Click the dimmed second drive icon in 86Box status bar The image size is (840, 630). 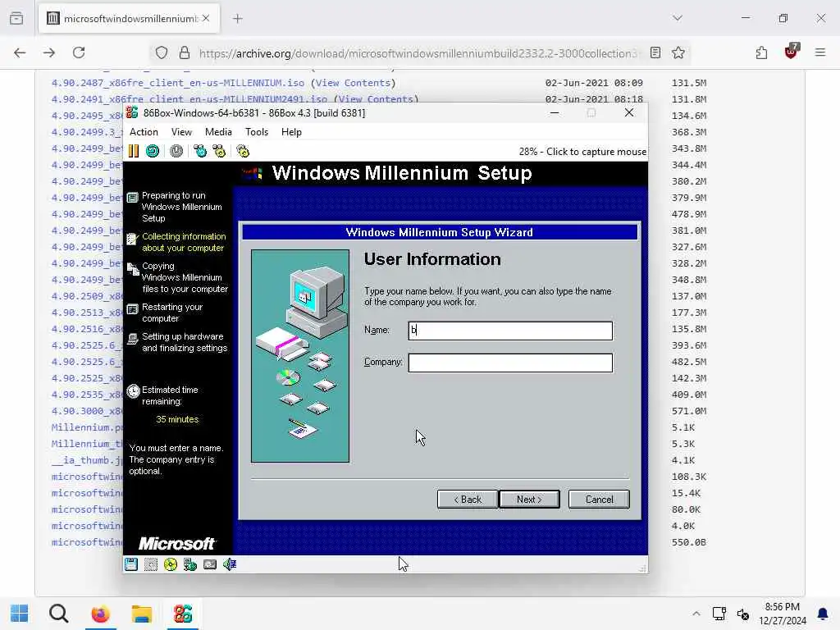(151, 564)
